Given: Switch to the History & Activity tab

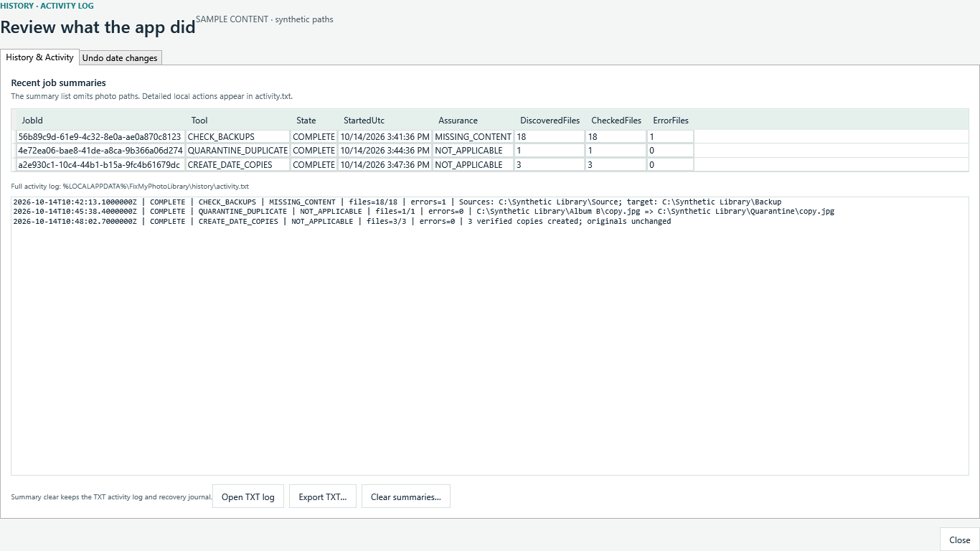Looking at the screenshot, I should (39, 57).
